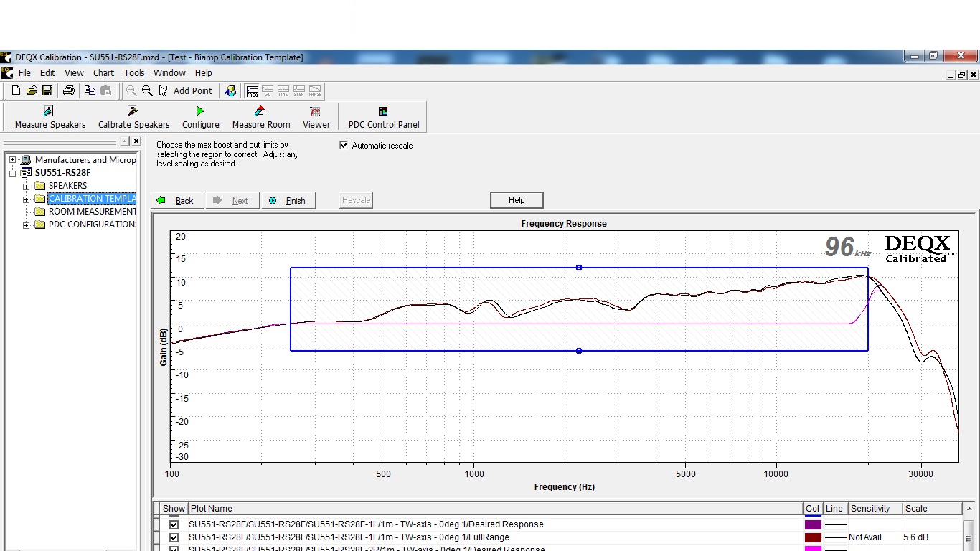Open Calibrate Speakers tool
980x551 pixels.
click(133, 117)
